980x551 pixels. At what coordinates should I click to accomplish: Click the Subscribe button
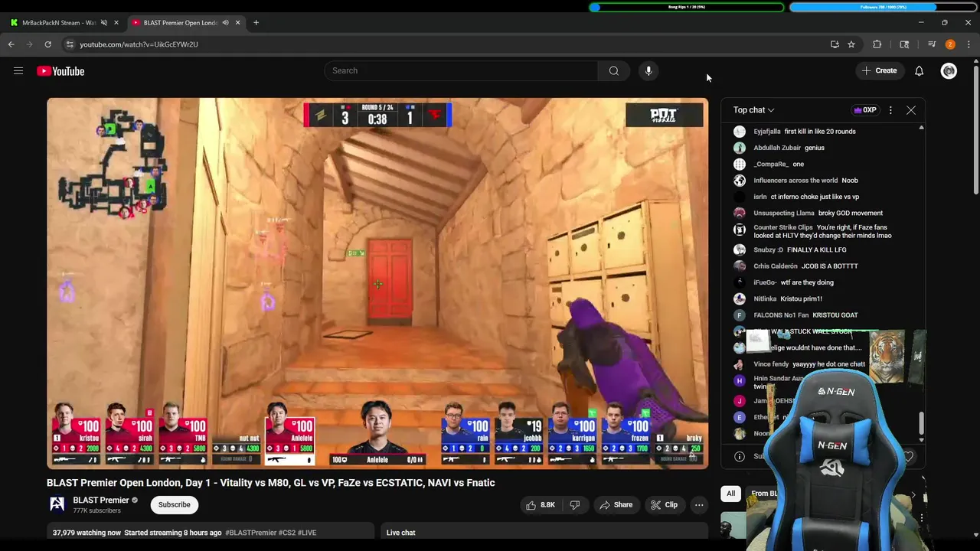[175, 505]
